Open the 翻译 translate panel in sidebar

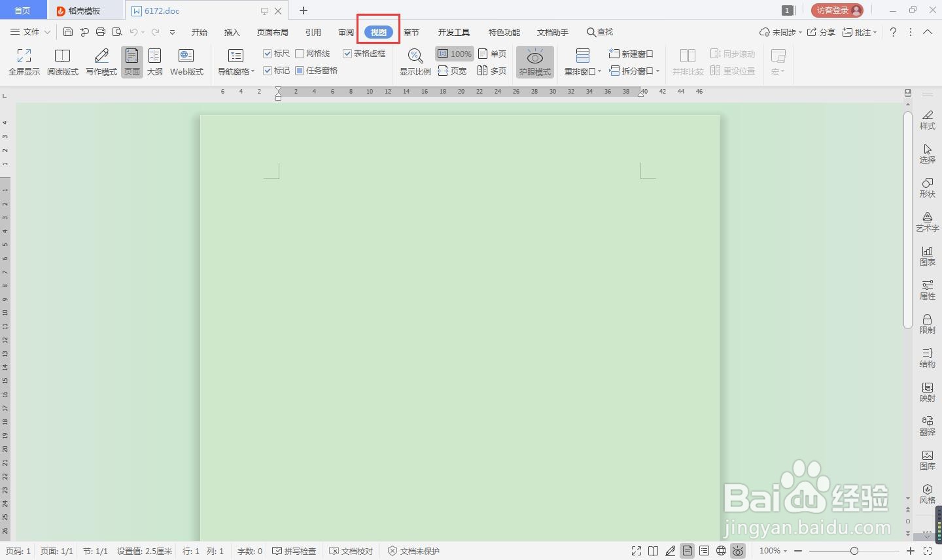927,425
